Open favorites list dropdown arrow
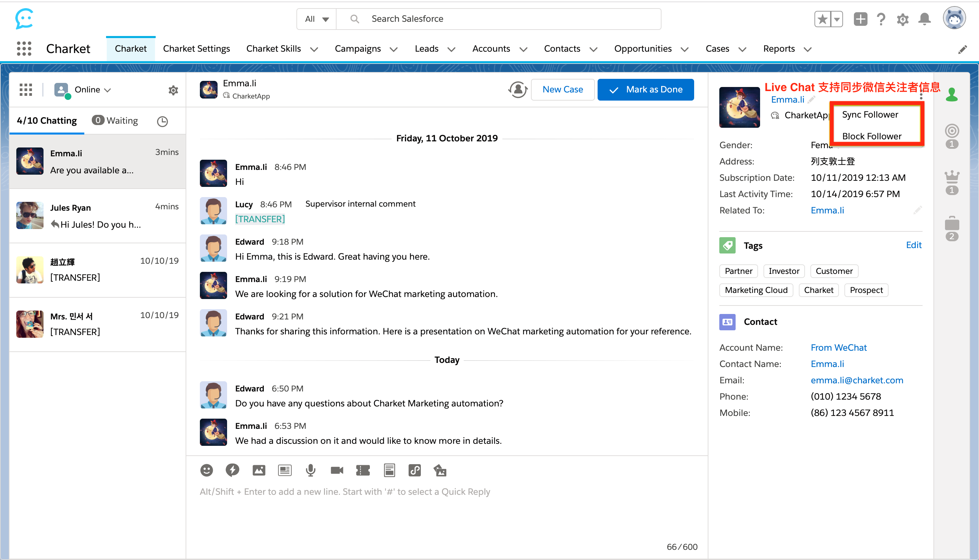 coord(836,19)
